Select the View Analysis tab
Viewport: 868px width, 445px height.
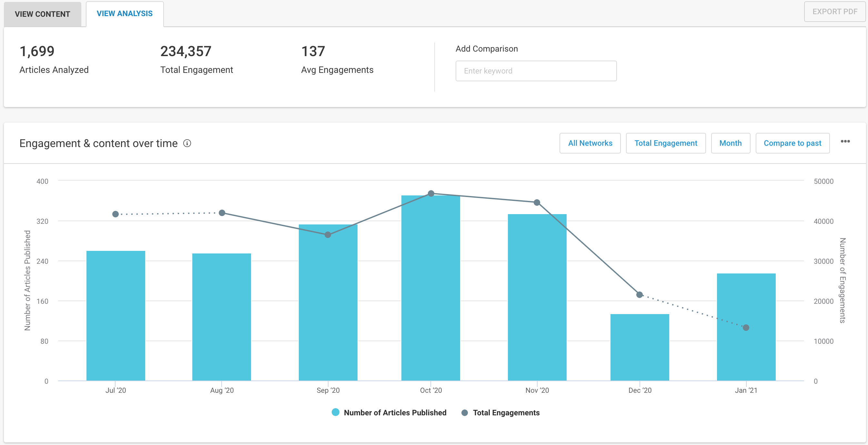click(x=125, y=14)
